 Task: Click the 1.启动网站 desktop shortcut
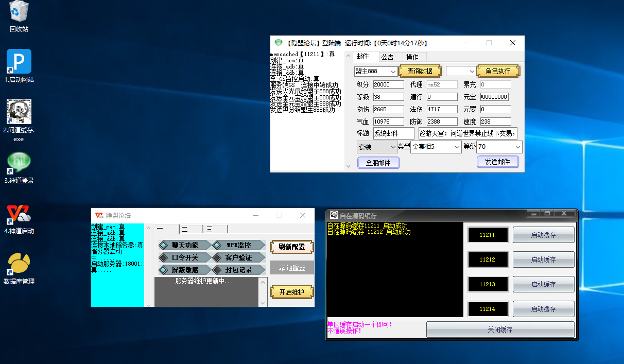coord(19,62)
